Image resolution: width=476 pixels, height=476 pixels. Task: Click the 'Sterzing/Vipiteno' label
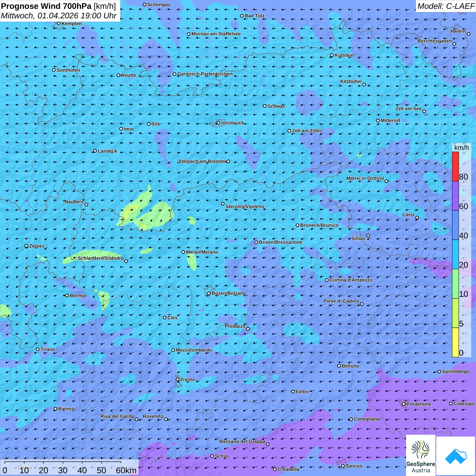(245, 206)
